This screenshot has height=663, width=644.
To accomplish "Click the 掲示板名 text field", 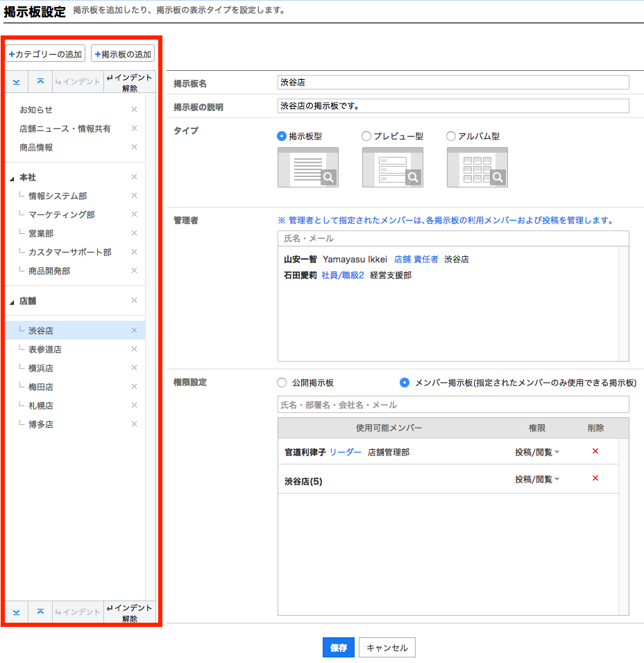I will 452,83.
